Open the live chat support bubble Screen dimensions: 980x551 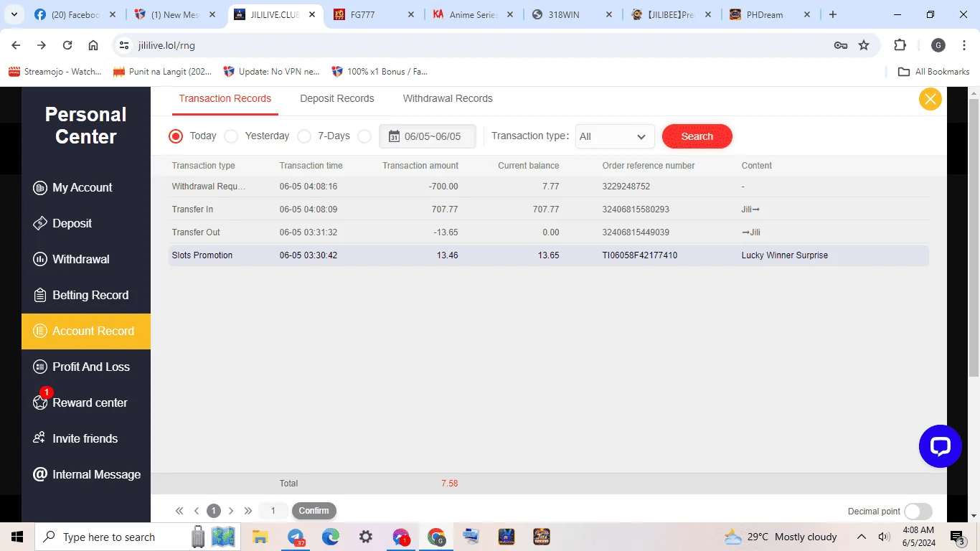pos(940,446)
